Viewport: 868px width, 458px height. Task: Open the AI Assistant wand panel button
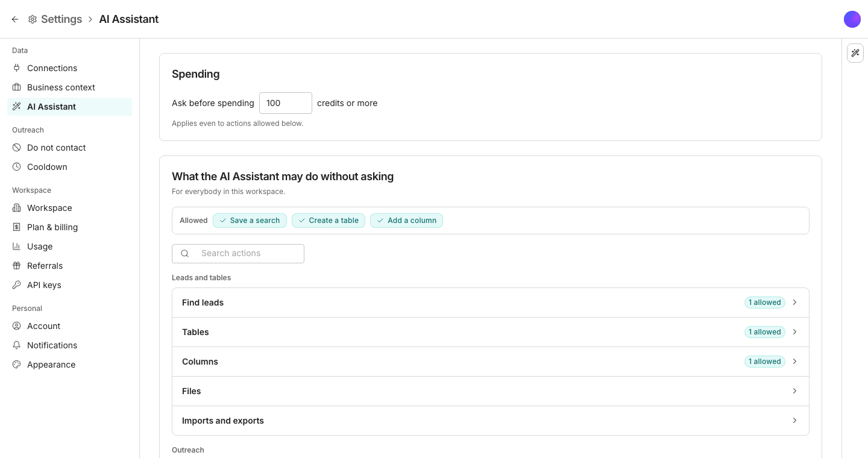tap(855, 53)
